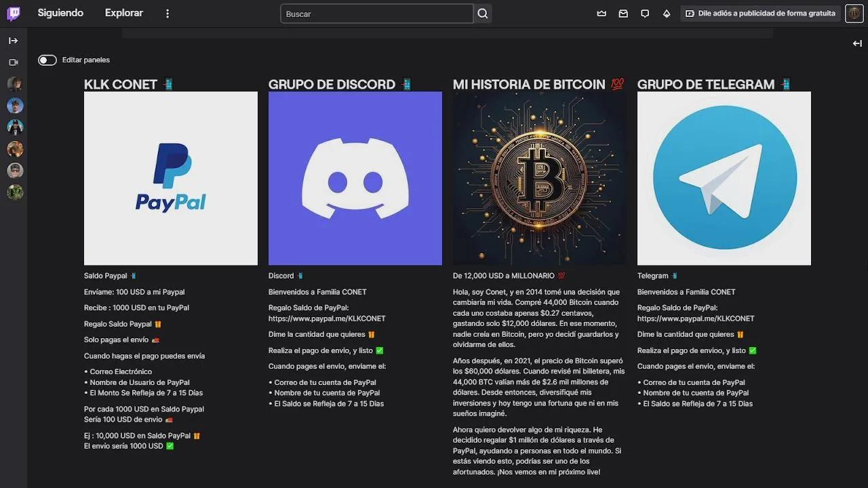The width and height of the screenshot is (868, 488).
Task: Click the Twitch logo home icon
Action: pos(14,14)
